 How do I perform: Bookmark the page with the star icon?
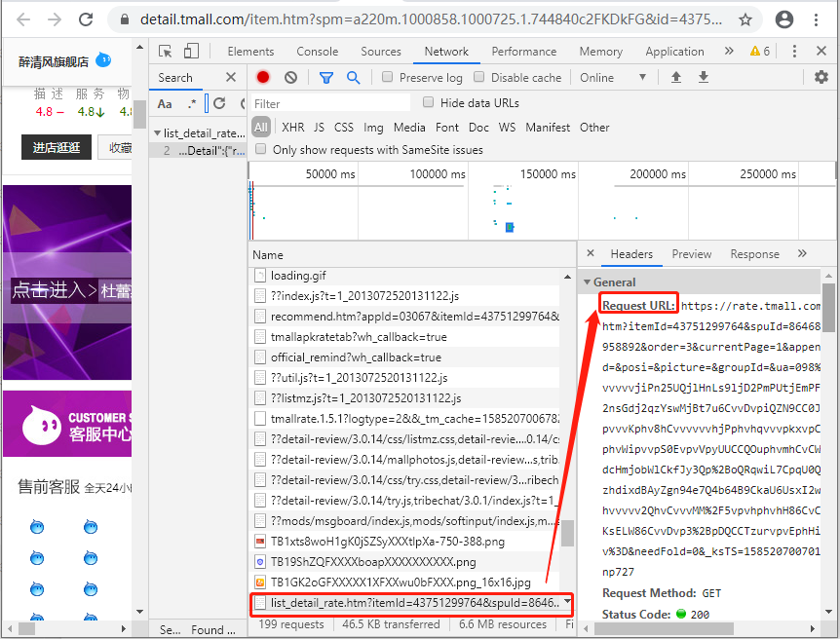click(x=745, y=19)
